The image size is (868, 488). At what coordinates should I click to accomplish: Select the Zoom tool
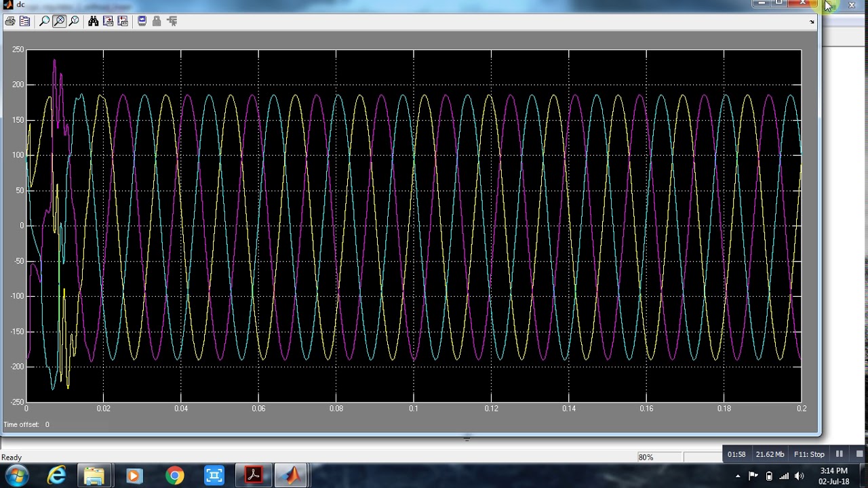tap(44, 21)
